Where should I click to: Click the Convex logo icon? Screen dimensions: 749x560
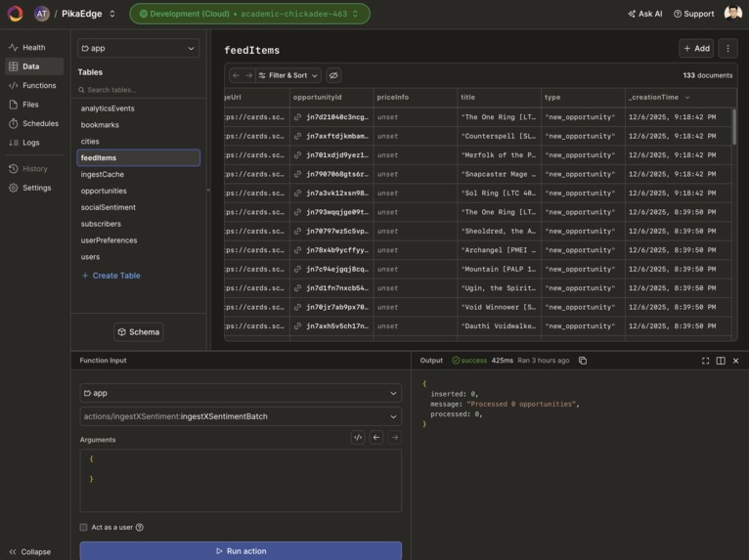[x=15, y=14]
